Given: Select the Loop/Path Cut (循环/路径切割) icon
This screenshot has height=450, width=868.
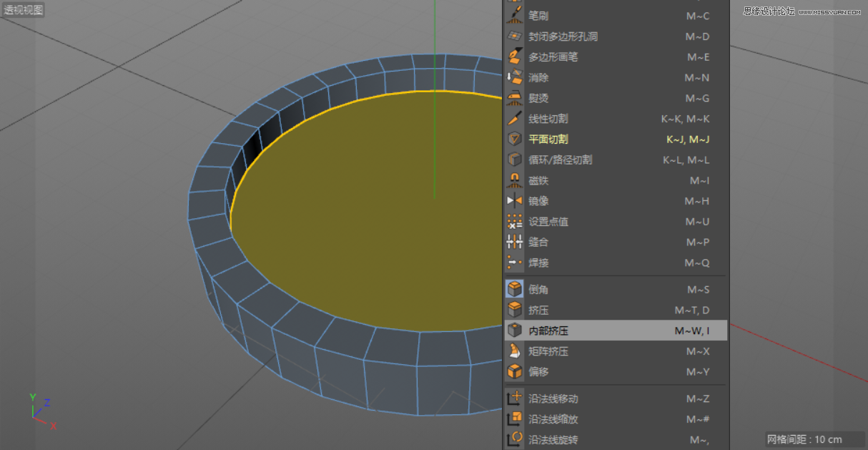Looking at the screenshot, I should (x=515, y=160).
